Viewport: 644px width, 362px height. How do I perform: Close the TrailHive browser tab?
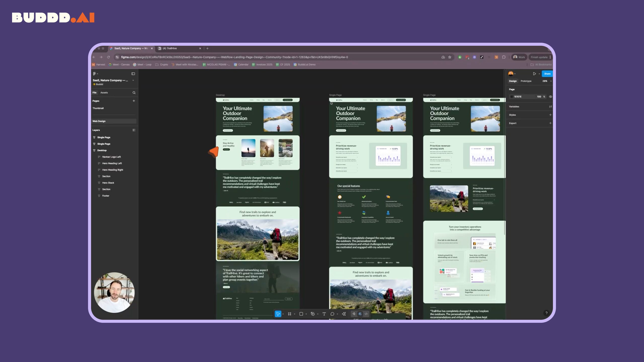(200, 48)
